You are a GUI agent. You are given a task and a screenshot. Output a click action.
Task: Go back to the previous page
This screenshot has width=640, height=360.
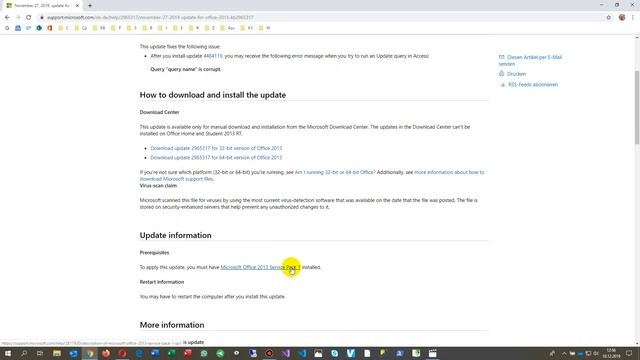[x=7, y=18]
